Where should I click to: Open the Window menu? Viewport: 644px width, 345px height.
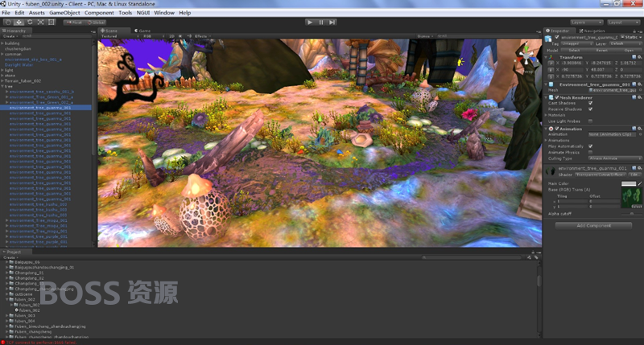tap(164, 13)
